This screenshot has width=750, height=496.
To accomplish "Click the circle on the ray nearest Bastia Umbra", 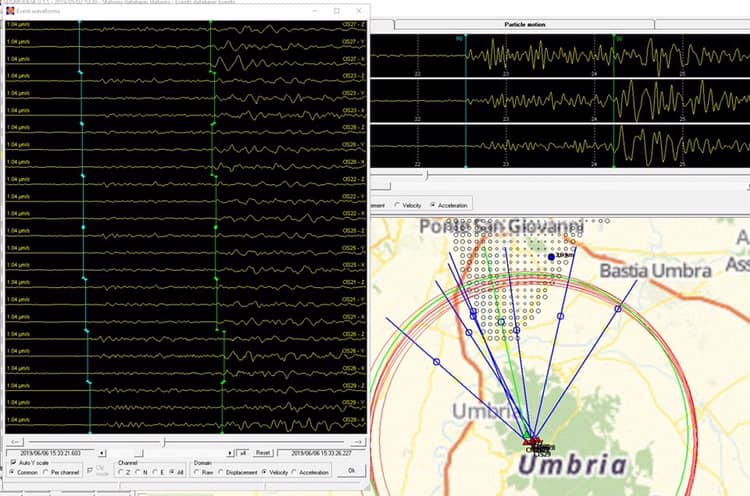I will (618, 309).
